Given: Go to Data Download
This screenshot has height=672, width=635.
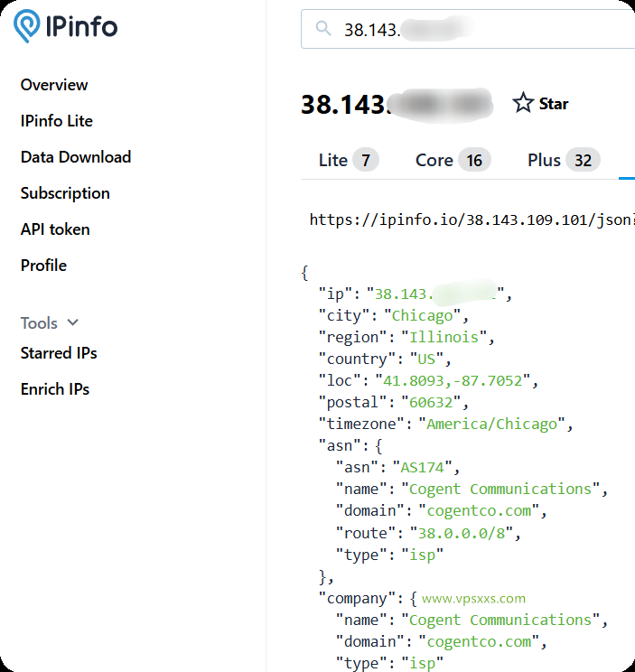Looking at the screenshot, I should click(x=76, y=157).
